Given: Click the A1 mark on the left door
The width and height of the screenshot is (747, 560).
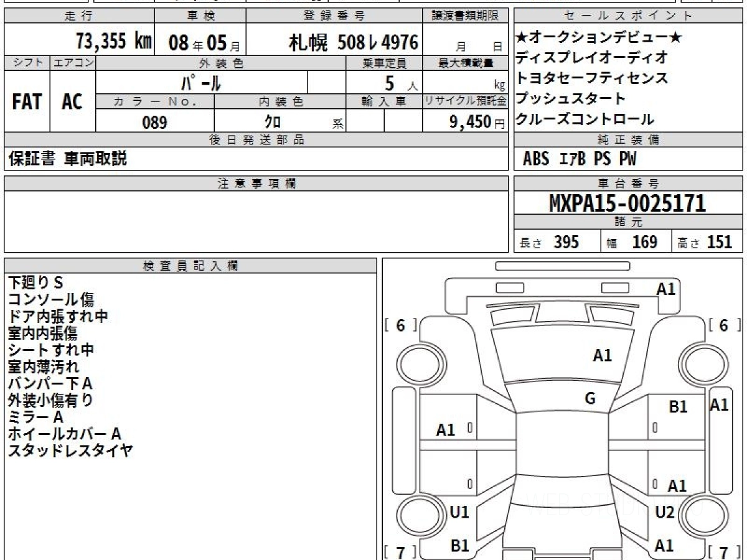Looking at the screenshot, I should click(x=446, y=430).
